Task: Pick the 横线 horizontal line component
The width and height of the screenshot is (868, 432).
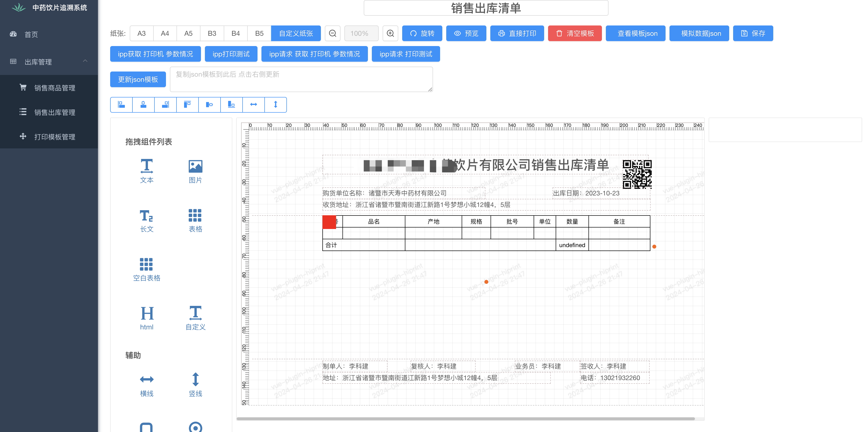Action: pyautogui.click(x=147, y=385)
